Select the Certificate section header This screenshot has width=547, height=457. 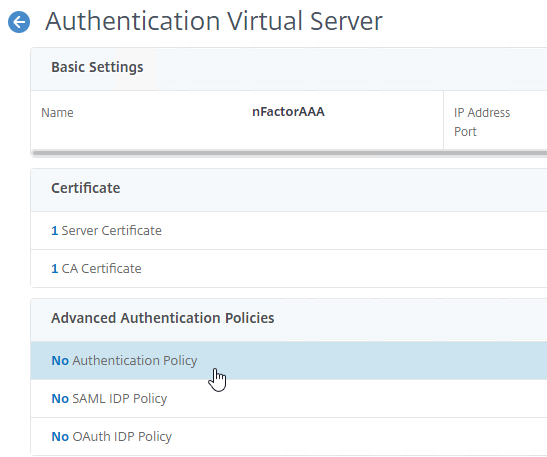coord(85,188)
